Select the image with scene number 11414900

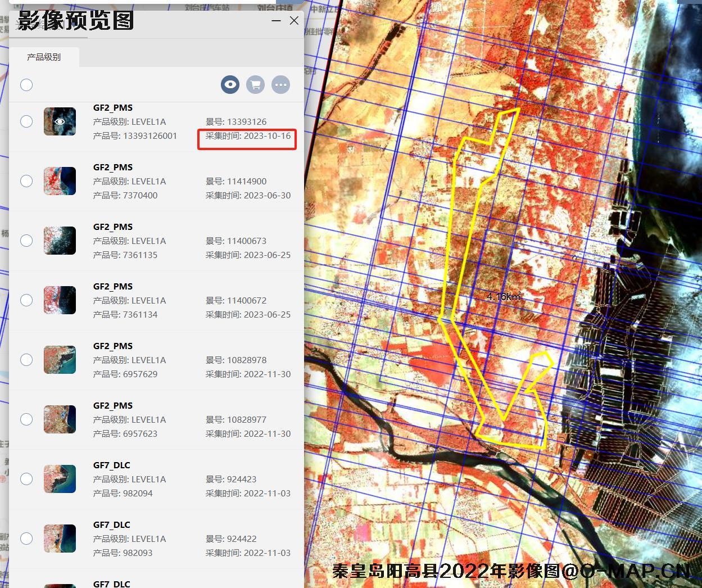[26, 181]
